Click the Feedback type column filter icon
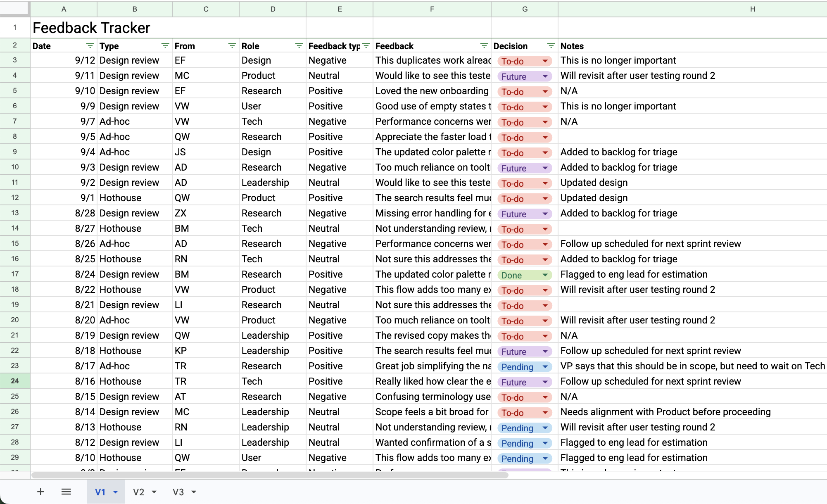The width and height of the screenshot is (827, 504). [366, 45]
